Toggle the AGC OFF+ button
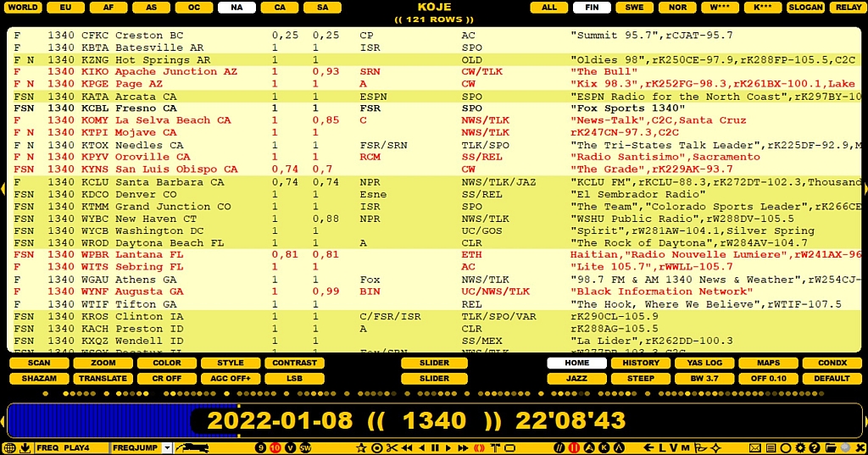The height and width of the screenshot is (455, 868). point(231,379)
